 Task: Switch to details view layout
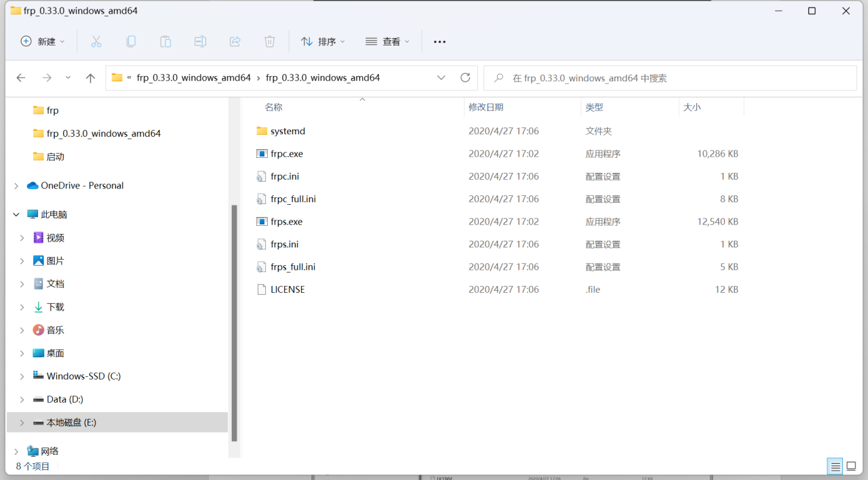click(835, 466)
